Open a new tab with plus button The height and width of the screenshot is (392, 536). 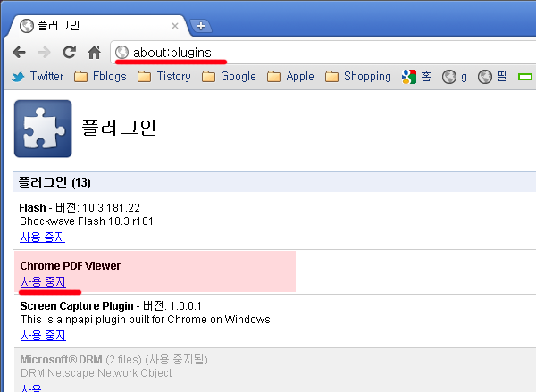pyautogui.click(x=201, y=26)
